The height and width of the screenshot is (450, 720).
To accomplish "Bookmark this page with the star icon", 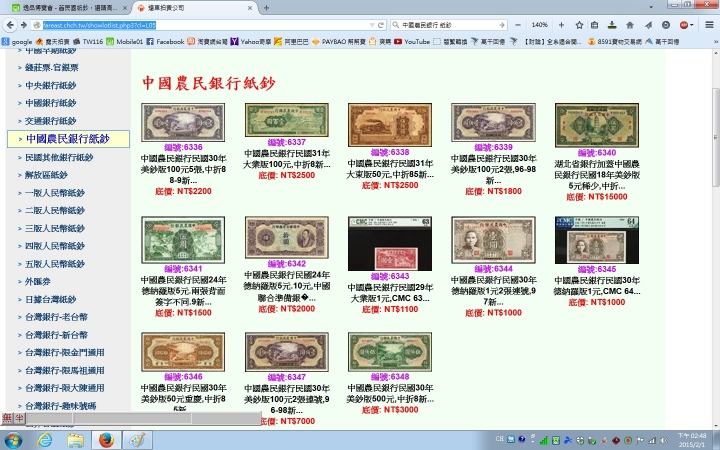I will coord(579,25).
